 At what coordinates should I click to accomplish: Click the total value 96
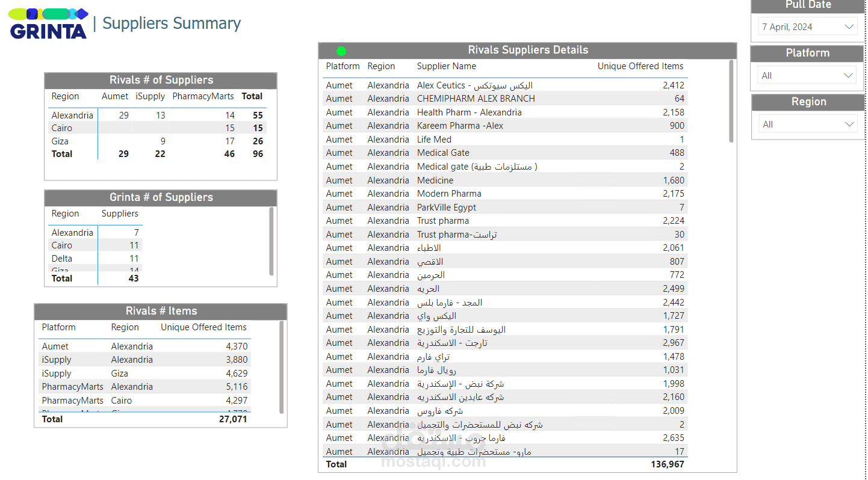(258, 153)
